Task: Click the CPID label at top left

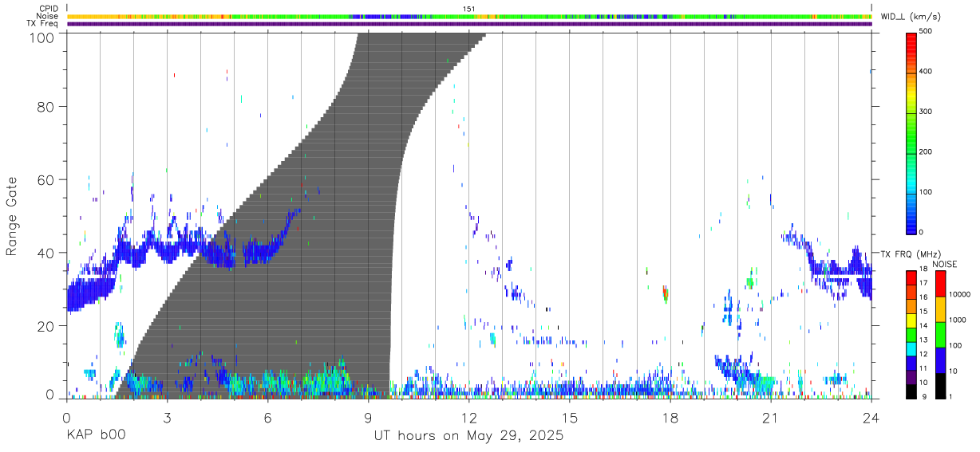Action: click(47, 8)
